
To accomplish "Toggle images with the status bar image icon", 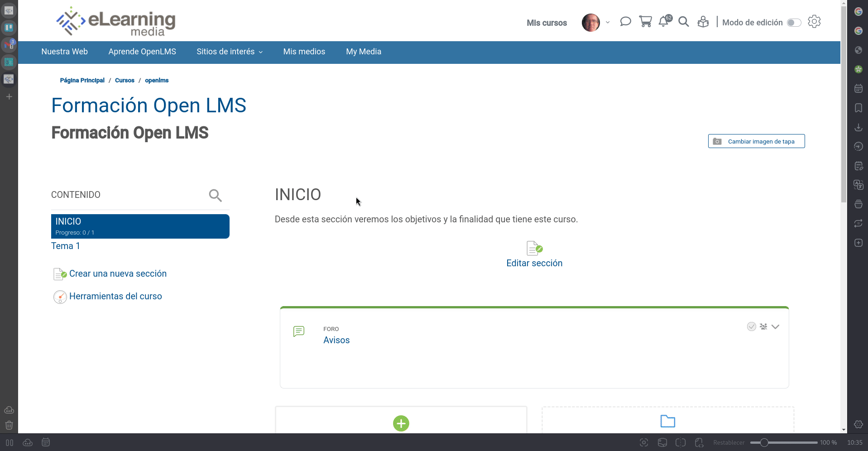I will (x=662, y=442).
